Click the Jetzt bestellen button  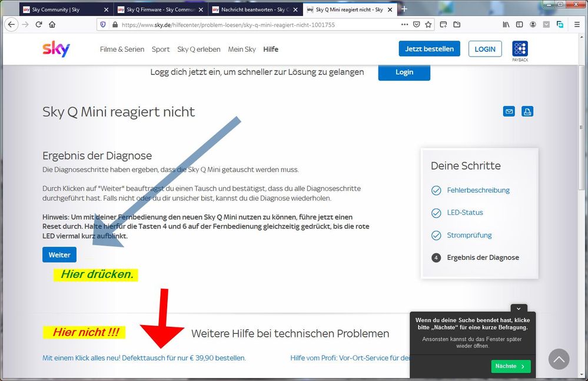(x=429, y=49)
